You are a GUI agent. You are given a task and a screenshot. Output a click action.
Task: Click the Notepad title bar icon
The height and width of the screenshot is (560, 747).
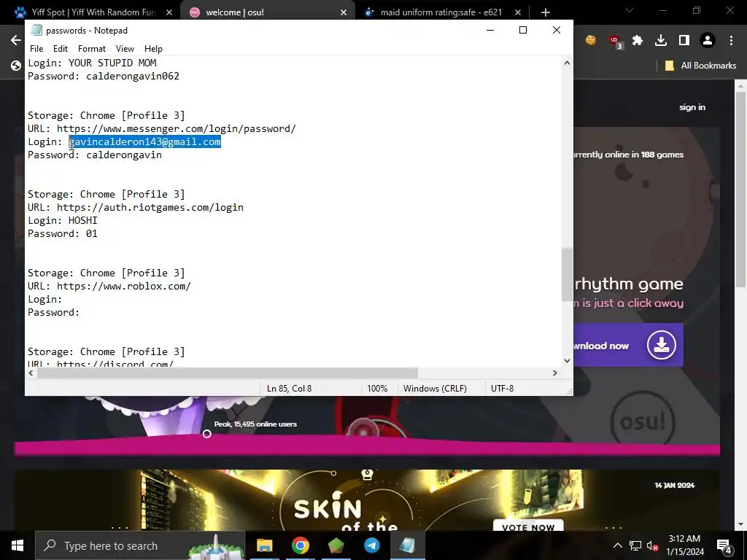click(x=36, y=30)
